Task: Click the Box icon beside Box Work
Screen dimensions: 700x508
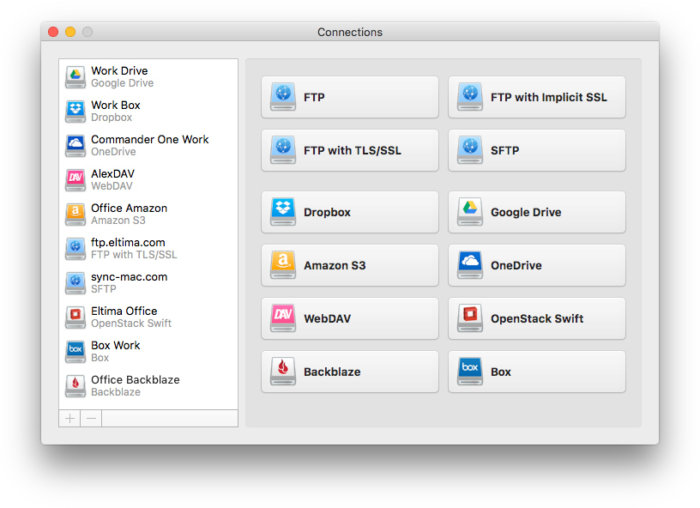Action: [x=75, y=351]
